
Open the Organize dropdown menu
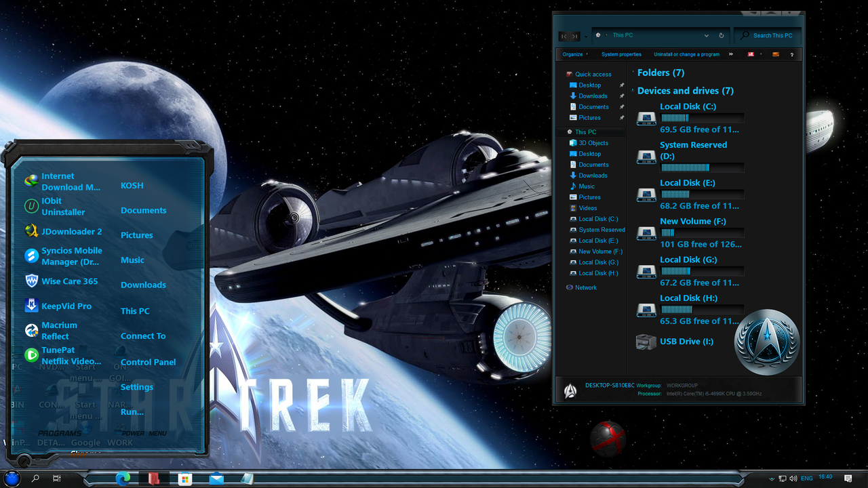point(575,54)
